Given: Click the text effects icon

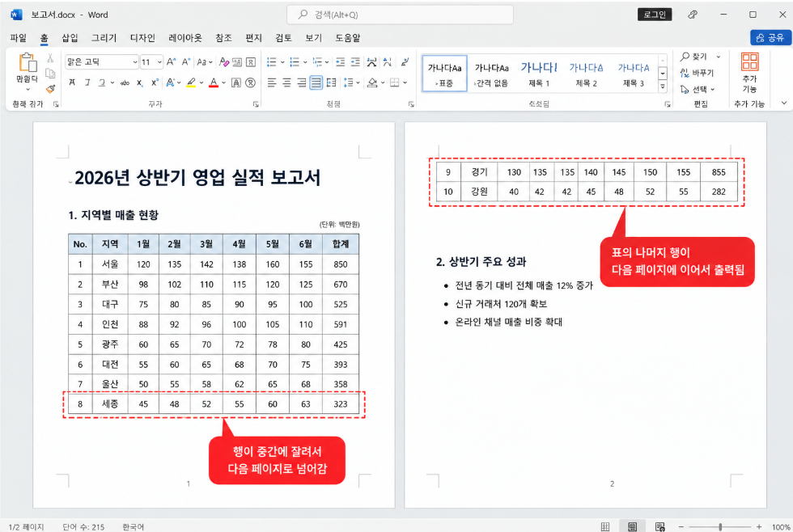Looking at the screenshot, I should [170, 82].
